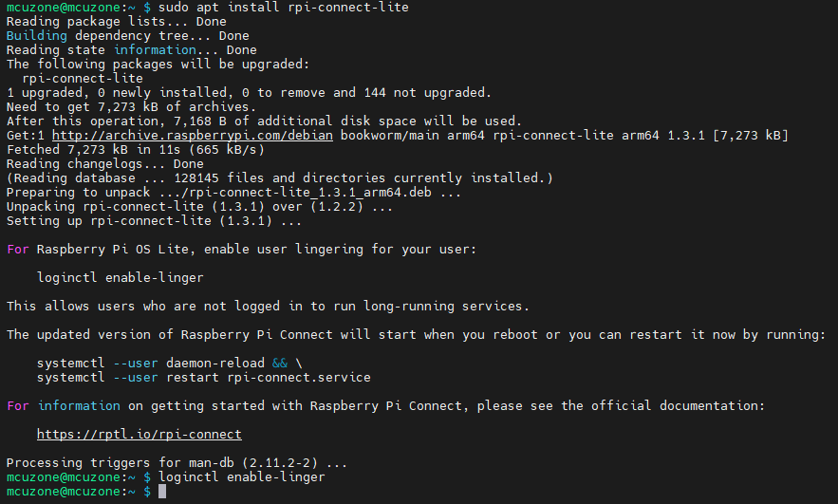The width and height of the screenshot is (838, 504).
Task: Click the "1 upgraded, 0 newly installed" summary line
Action: pyautogui.click(x=249, y=93)
